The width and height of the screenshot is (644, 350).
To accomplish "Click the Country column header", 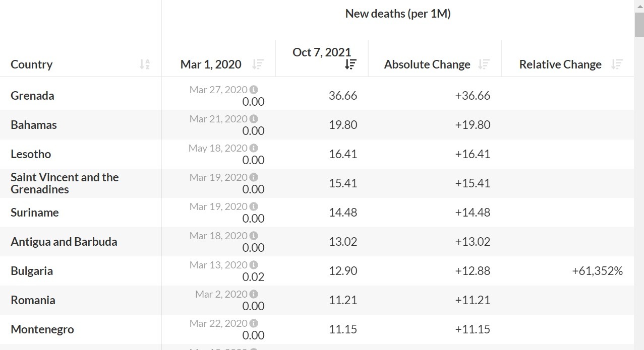I will tap(31, 64).
